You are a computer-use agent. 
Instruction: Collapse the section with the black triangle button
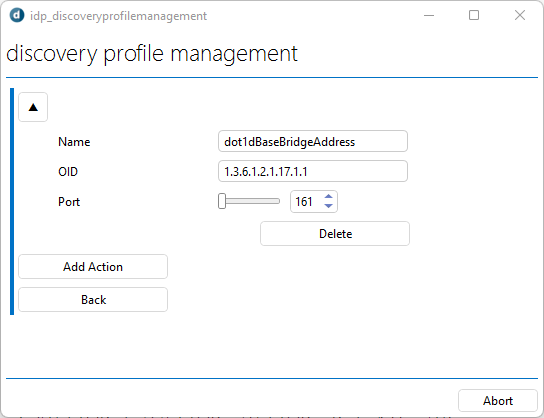click(33, 107)
